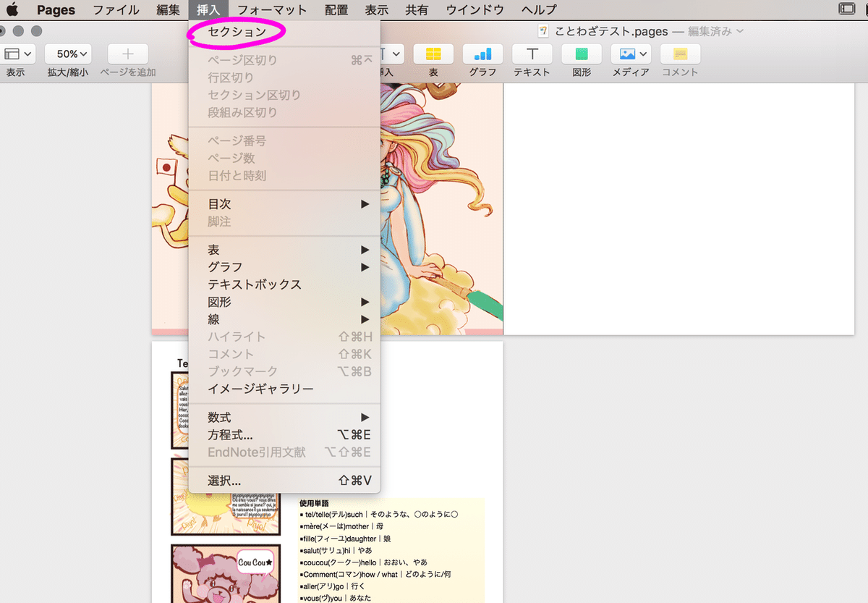Screen dimensions: 868x603
Task: Open the ウインドウ menu
Action: (x=475, y=9)
